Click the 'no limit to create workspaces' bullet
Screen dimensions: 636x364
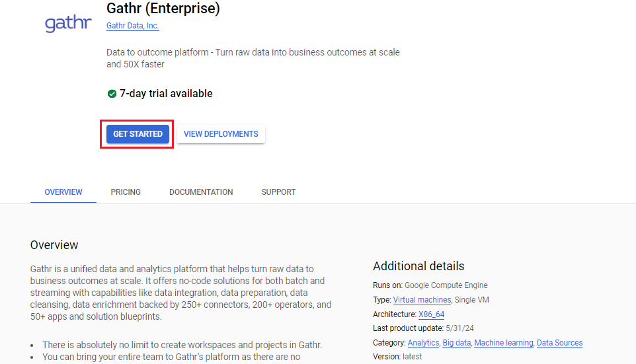coord(182,345)
